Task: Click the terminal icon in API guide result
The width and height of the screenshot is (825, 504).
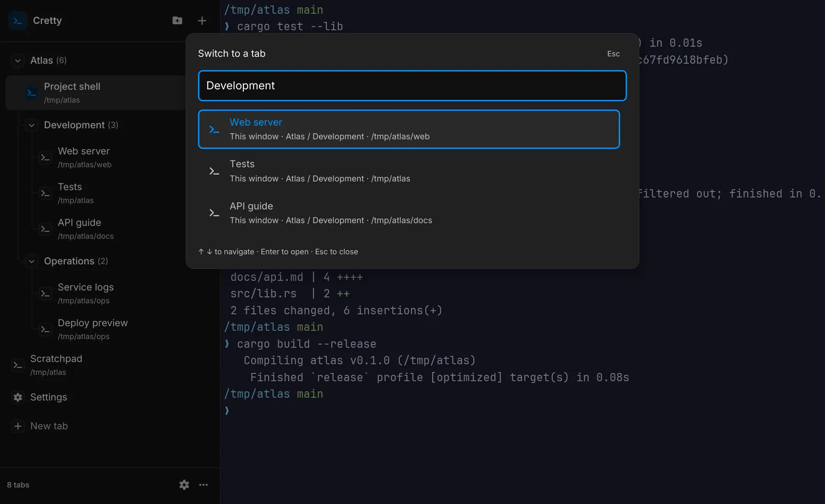Action: [214, 213]
